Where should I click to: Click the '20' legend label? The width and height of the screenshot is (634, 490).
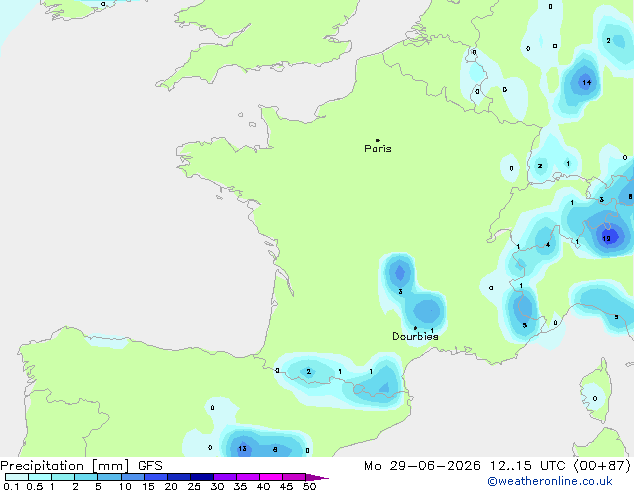click(171, 486)
